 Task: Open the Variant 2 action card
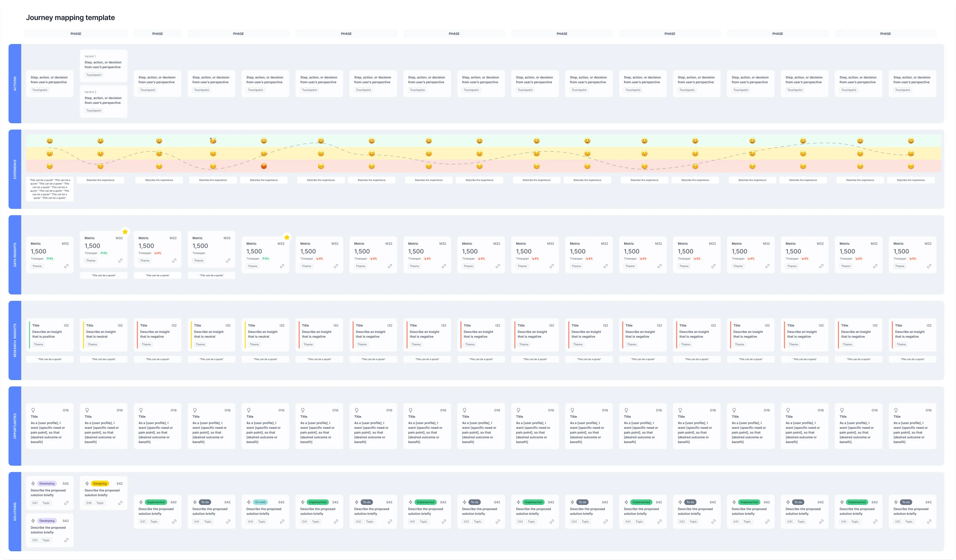pos(103,101)
